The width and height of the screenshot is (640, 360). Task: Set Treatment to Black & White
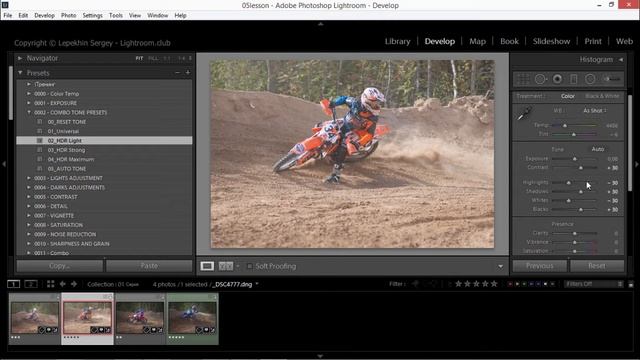[602, 96]
